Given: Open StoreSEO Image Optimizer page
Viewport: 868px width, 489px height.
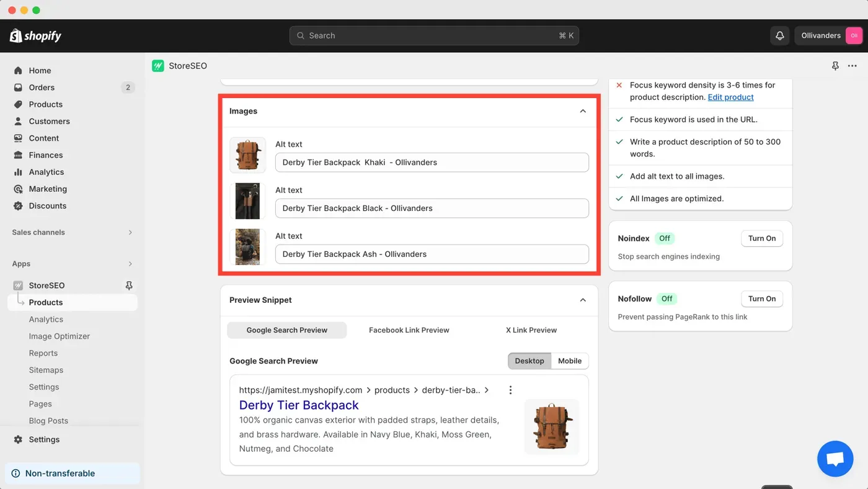Looking at the screenshot, I should pos(60,336).
